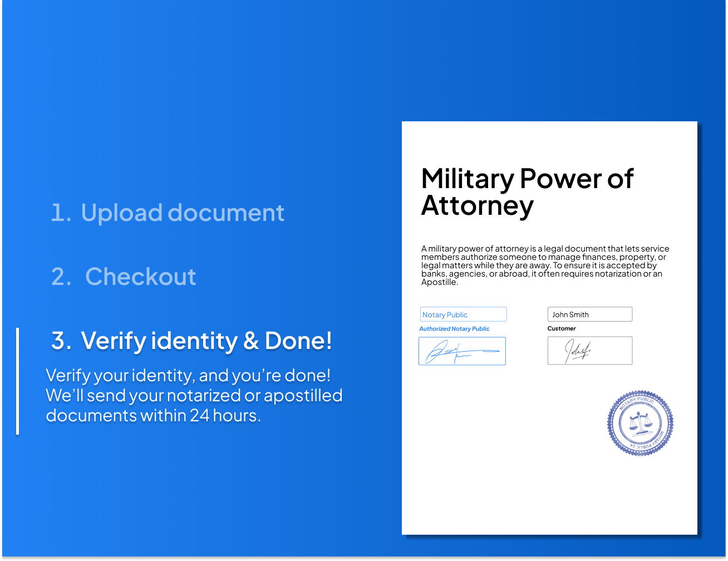Click the scales of justice icon
Screen dimensions: 728x561
tap(640, 424)
